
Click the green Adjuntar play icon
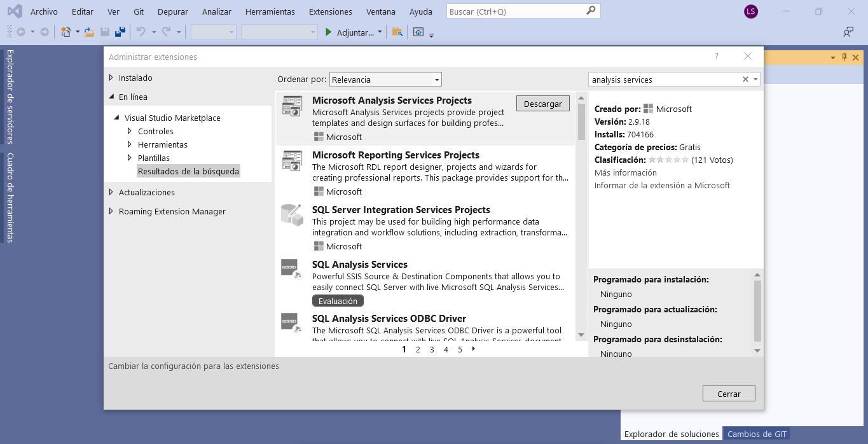coord(329,32)
